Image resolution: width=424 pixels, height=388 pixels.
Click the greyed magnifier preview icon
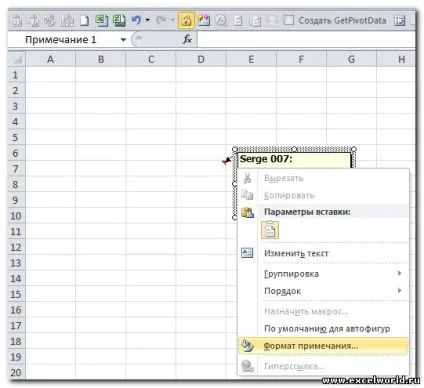tap(221, 21)
